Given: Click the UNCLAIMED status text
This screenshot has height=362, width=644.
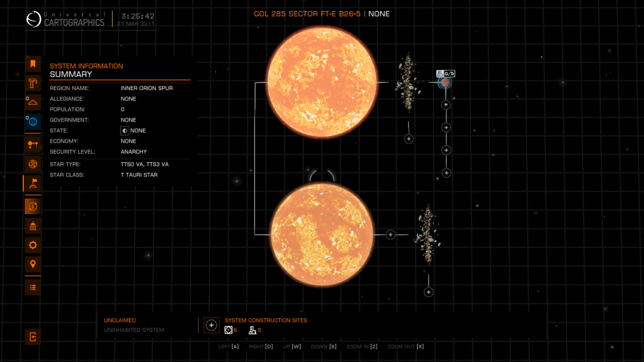Looking at the screenshot, I should point(120,320).
